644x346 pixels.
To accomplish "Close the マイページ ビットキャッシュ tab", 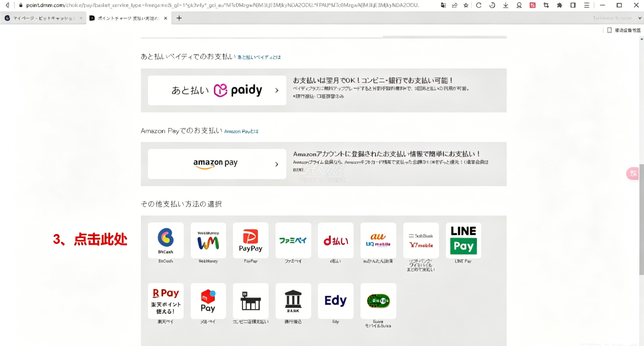I will tap(81, 18).
